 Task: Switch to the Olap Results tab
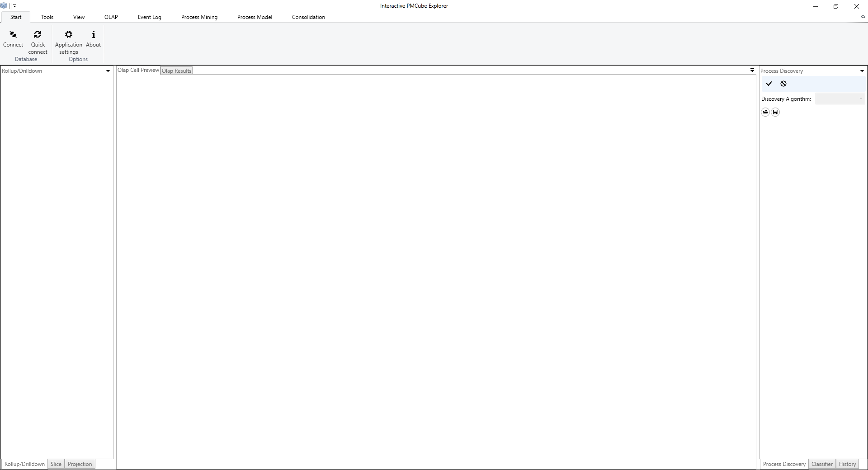176,70
